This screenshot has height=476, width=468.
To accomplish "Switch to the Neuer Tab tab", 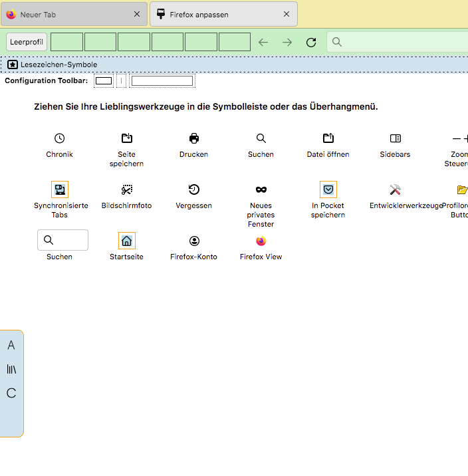I will point(66,14).
